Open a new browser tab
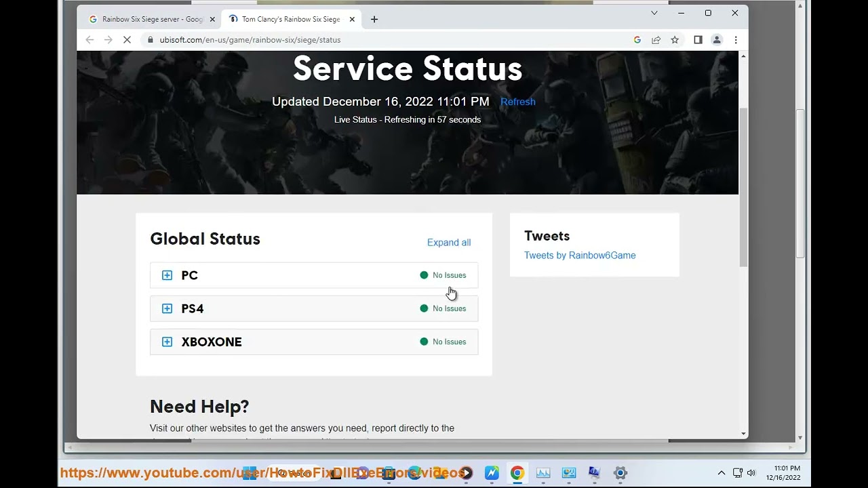This screenshot has width=868, height=488. 374,20
